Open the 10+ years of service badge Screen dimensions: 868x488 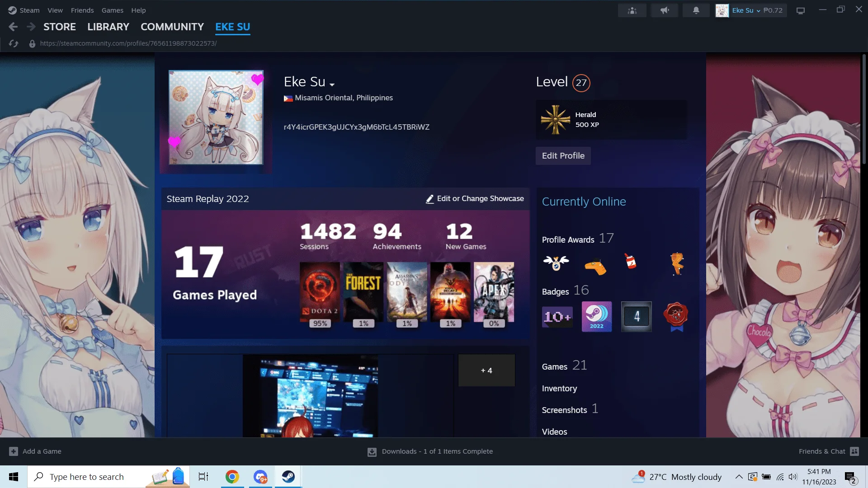tap(557, 317)
